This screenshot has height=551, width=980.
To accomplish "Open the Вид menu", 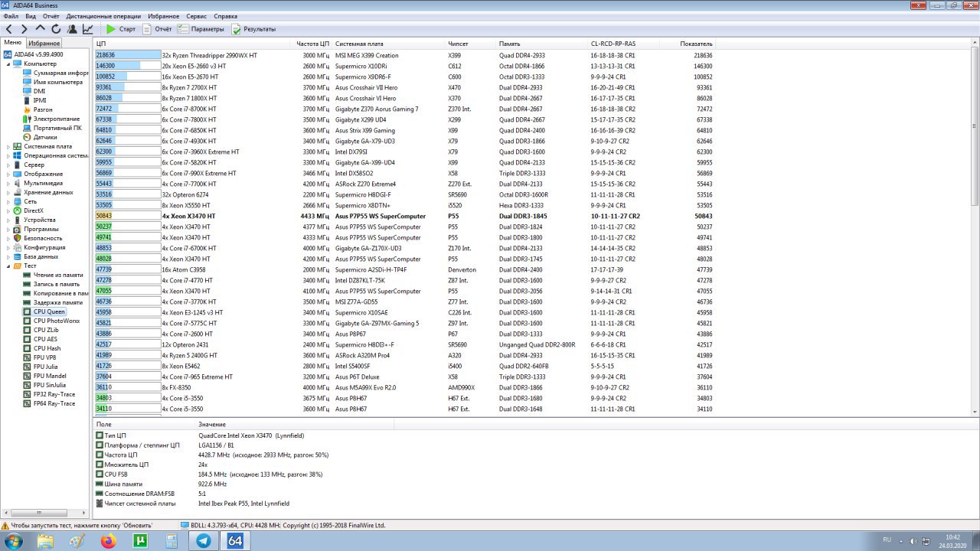I will coord(31,16).
